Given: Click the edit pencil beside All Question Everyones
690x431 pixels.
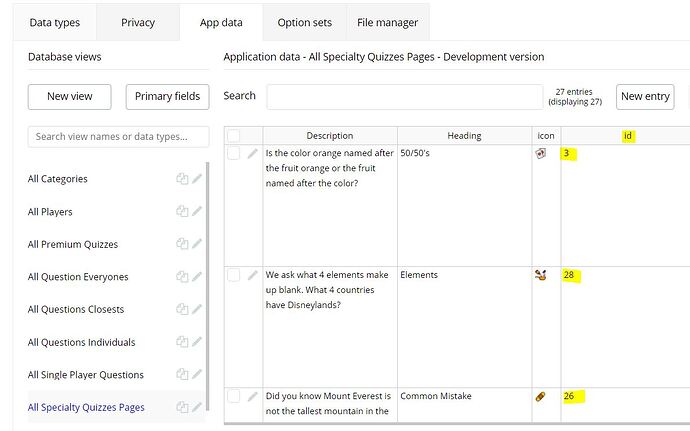Looking at the screenshot, I should click(x=198, y=277).
